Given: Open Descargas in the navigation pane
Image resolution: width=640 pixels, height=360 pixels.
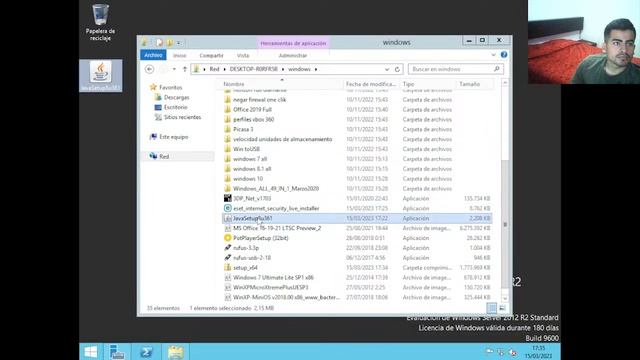Looking at the screenshot, I should click(x=176, y=97).
